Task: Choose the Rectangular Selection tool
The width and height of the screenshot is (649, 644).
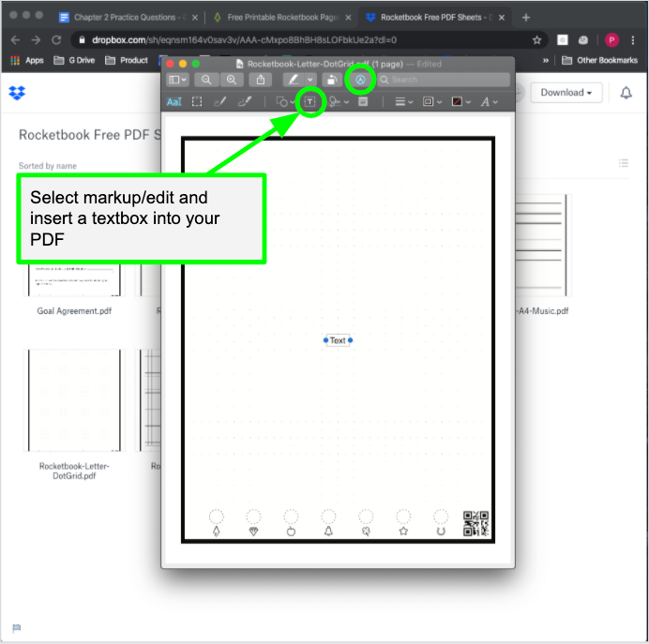Action: (x=197, y=102)
